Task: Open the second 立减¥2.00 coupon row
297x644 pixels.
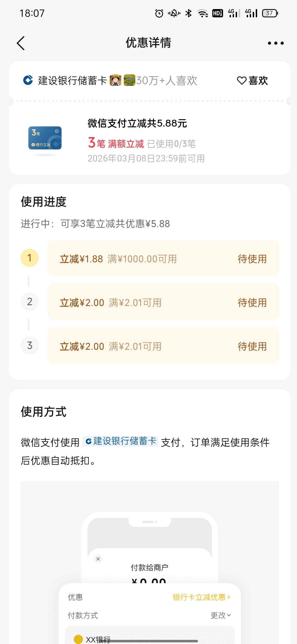Action: pos(163,302)
